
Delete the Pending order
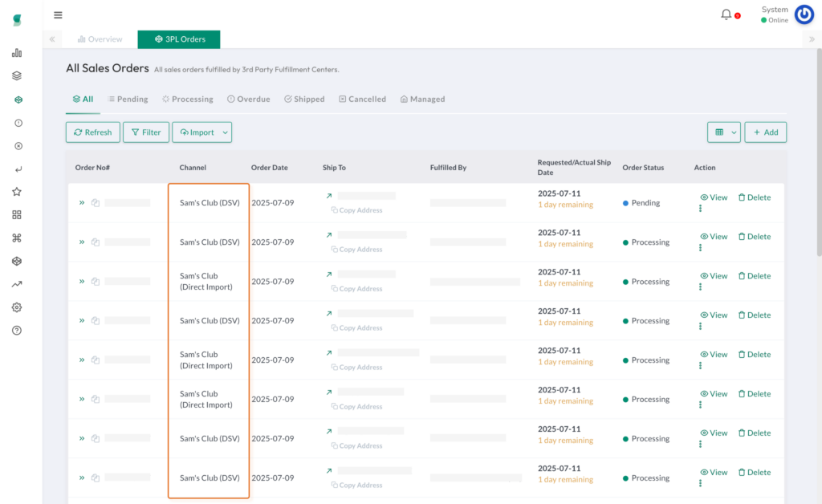click(x=755, y=197)
